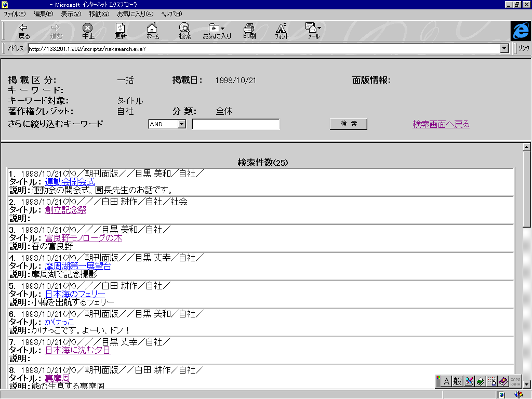Click the 検索件数(25) heading text
The width and height of the screenshot is (532, 399).
262,163
